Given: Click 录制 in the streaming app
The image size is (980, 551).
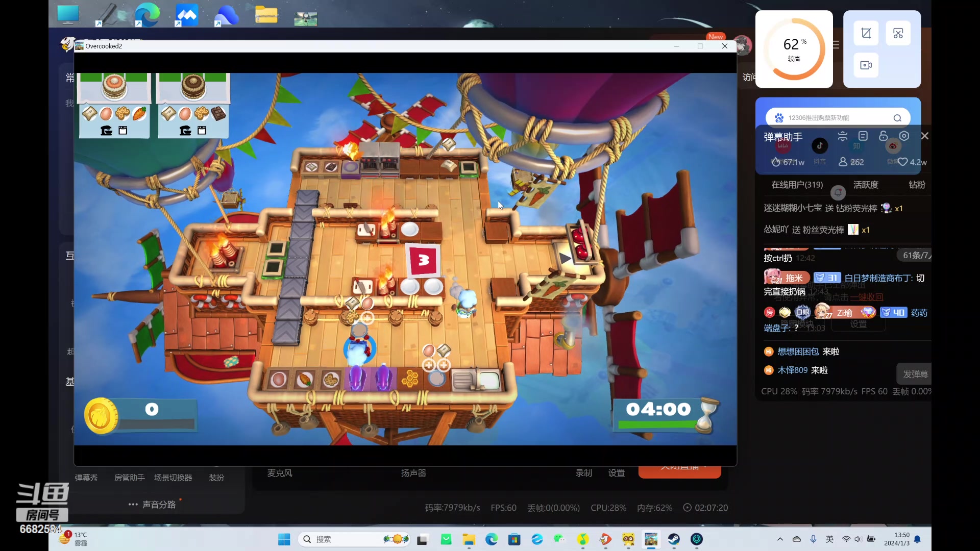Looking at the screenshot, I should pyautogui.click(x=584, y=473).
